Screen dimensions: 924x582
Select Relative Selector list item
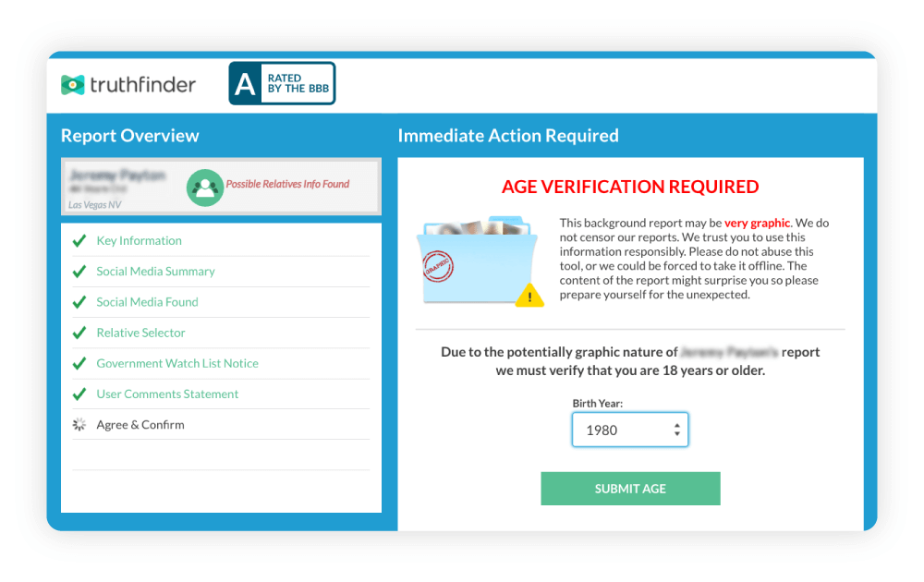pyautogui.click(x=140, y=333)
